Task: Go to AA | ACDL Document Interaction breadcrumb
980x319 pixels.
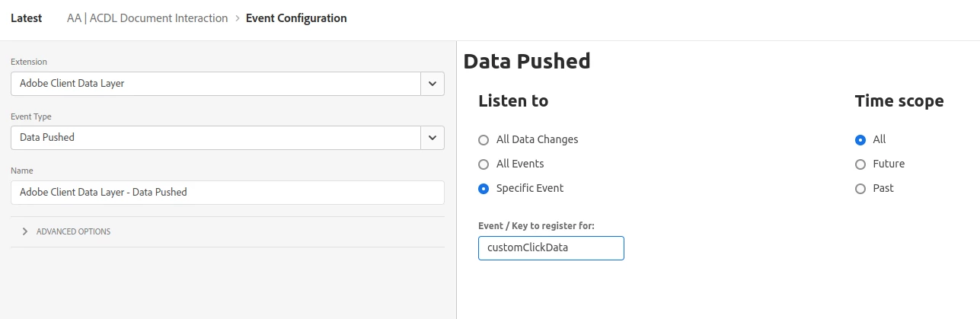Action: point(147,18)
